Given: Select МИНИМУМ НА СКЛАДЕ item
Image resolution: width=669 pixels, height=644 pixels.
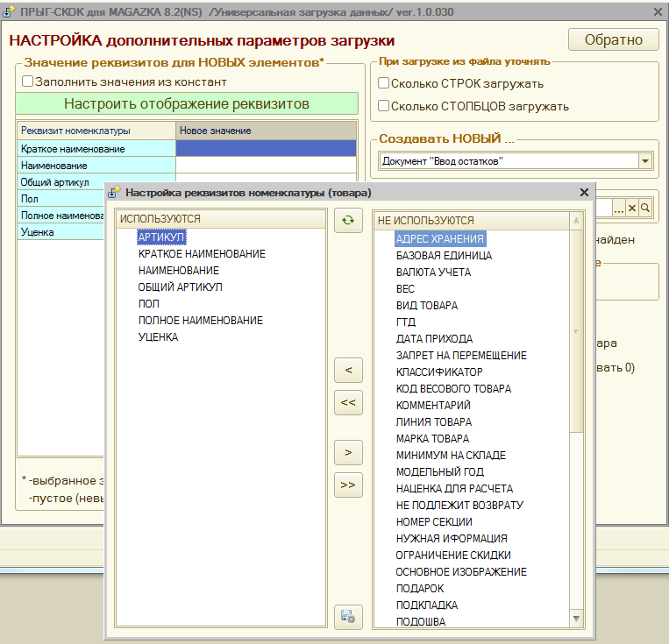Looking at the screenshot, I should 451,455.
